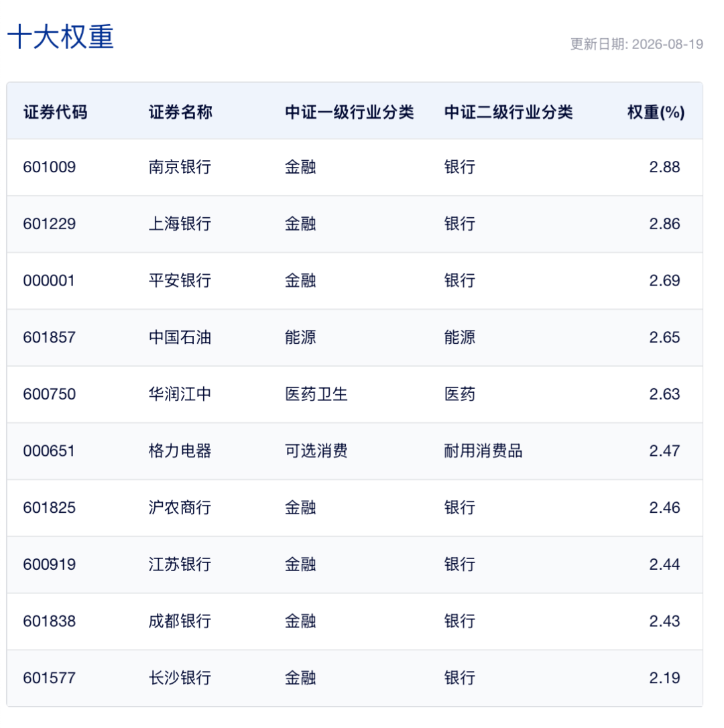
Task: Select stock code 601825
Action: point(49,507)
